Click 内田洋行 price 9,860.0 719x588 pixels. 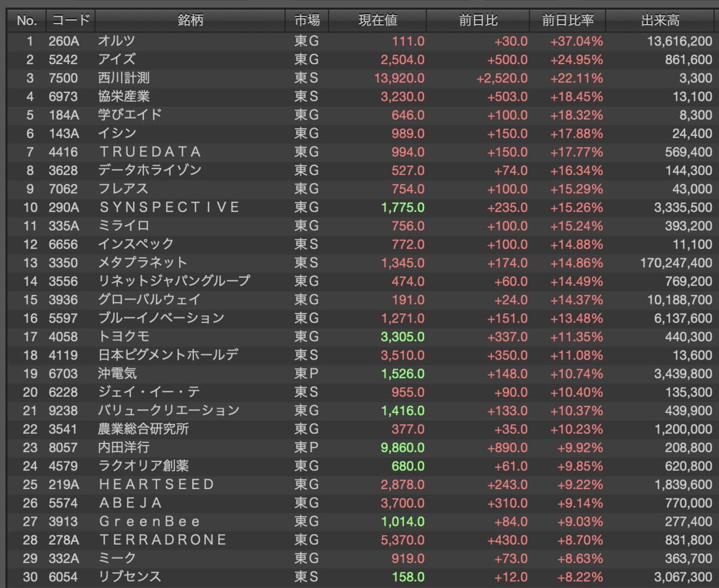point(402,447)
